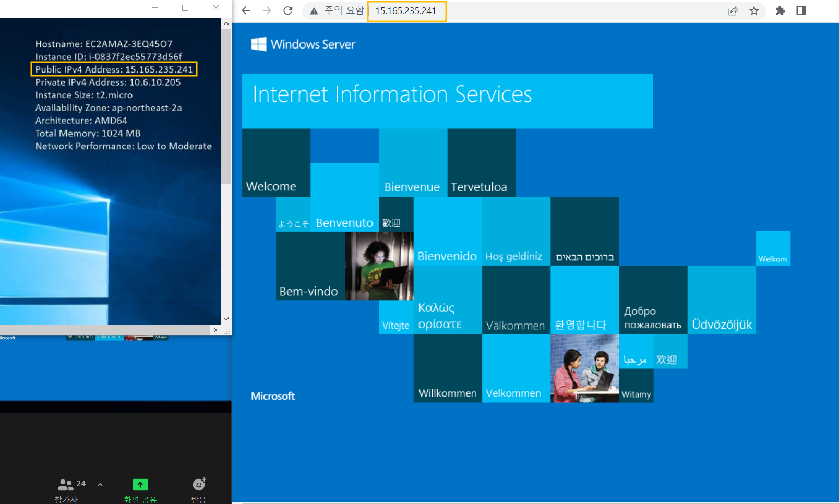Select the Hebrew ברוכים הבאים tile
The image size is (839, 504).
[x=584, y=231]
